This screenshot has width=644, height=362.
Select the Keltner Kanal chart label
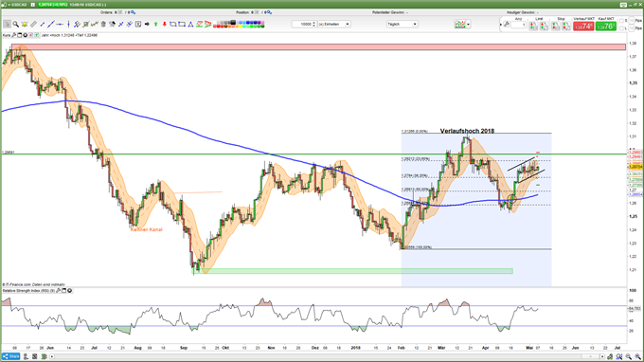(x=146, y=229)
